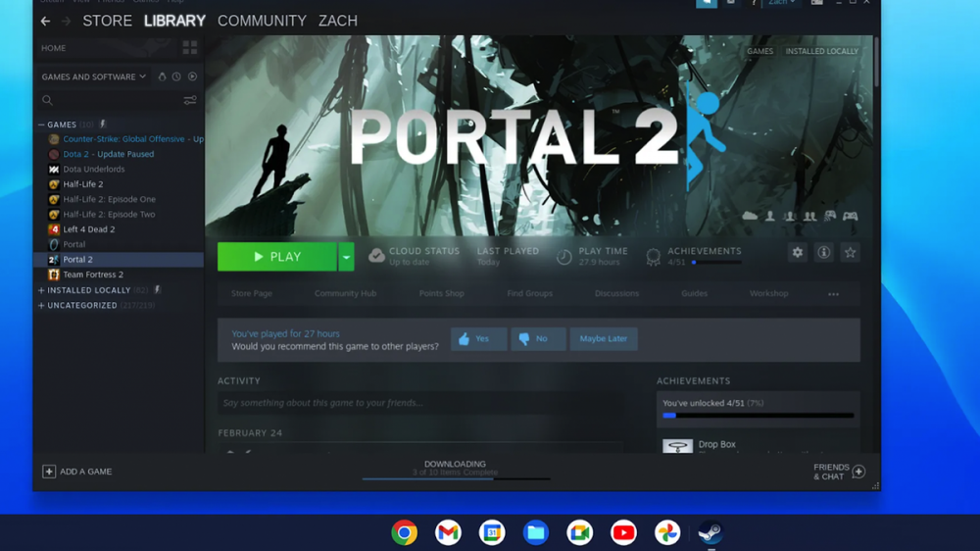
Task: Open the Points Shop tab
Action: coord(441,293)
